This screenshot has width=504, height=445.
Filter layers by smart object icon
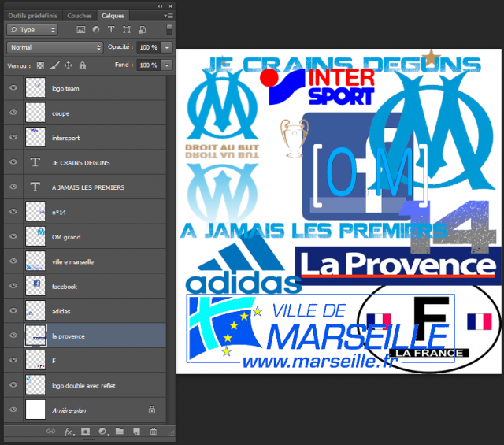(142, 30)
